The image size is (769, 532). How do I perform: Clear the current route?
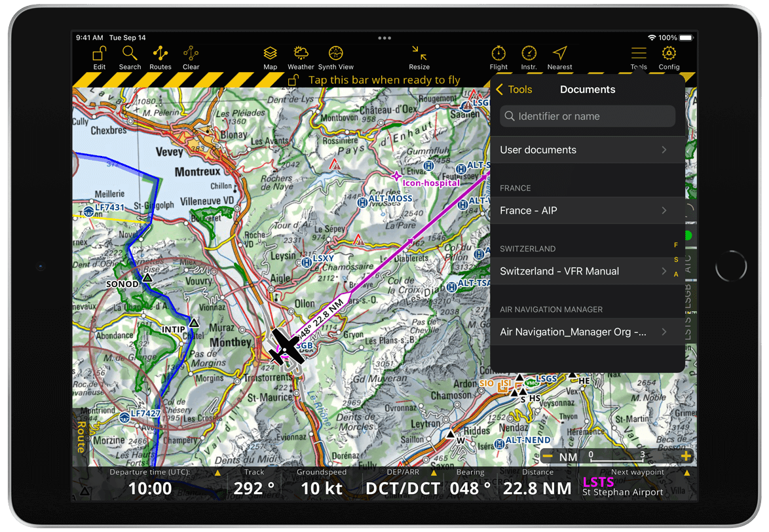coord(191,56)
